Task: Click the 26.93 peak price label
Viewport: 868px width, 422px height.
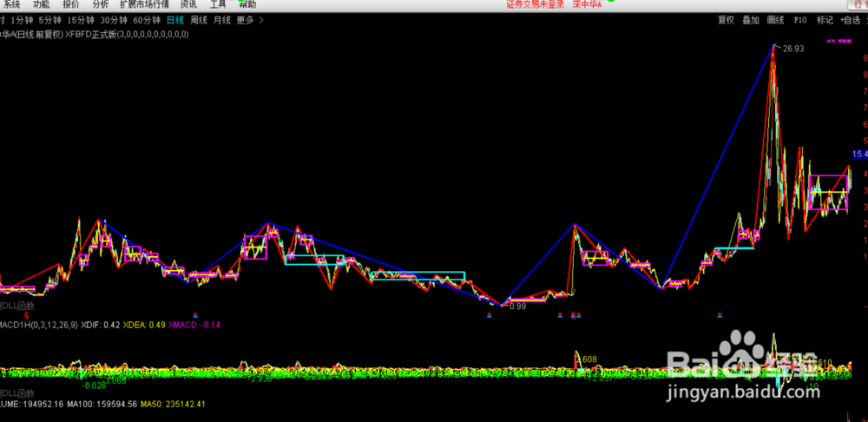Action: coord(793,49)
